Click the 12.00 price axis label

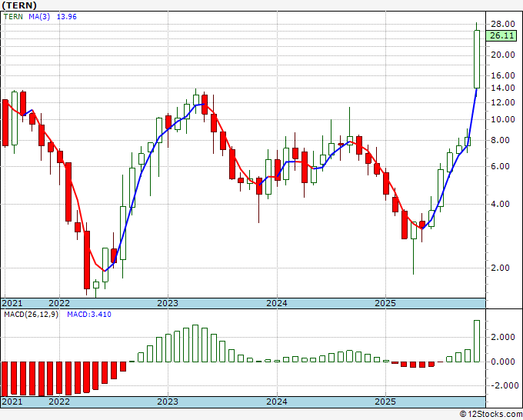point(503,102)
